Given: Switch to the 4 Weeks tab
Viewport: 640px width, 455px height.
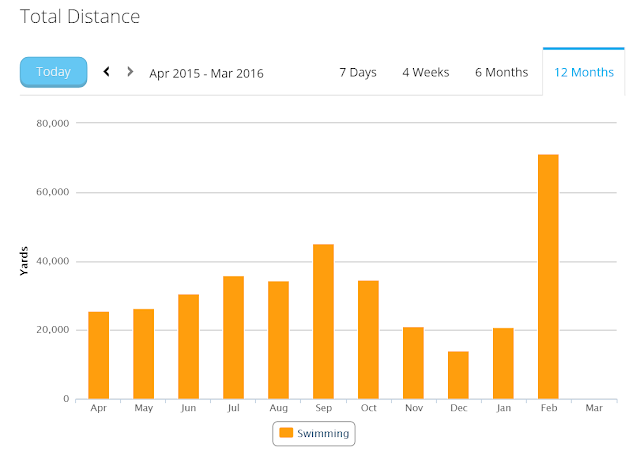Looking at the screenshot, I should pyautogui.click(x=426, y=73).
